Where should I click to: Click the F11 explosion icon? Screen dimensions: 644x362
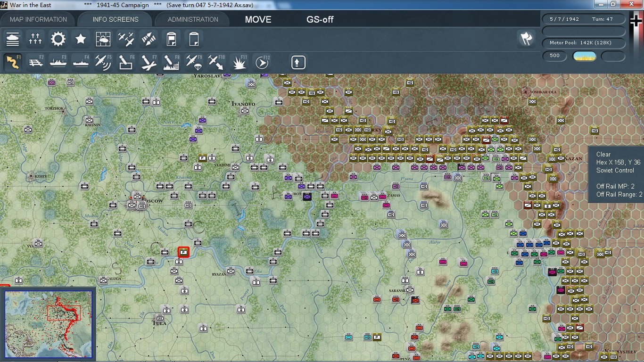(239, 62)
